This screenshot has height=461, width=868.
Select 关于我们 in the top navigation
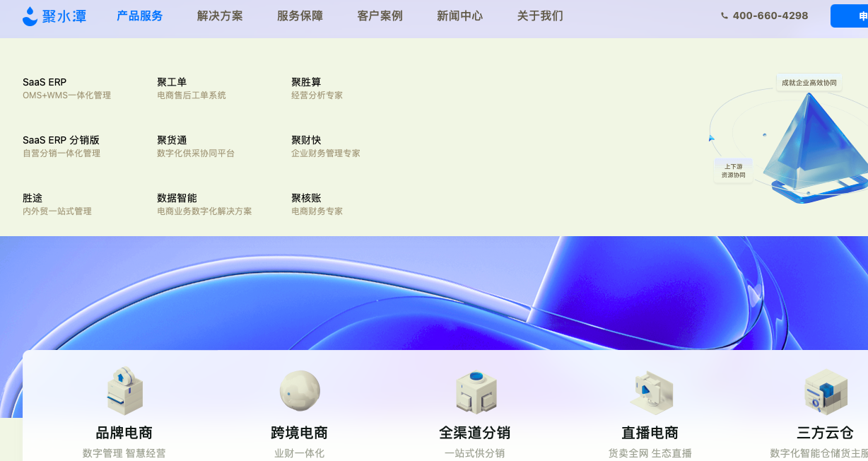point(540,16)
